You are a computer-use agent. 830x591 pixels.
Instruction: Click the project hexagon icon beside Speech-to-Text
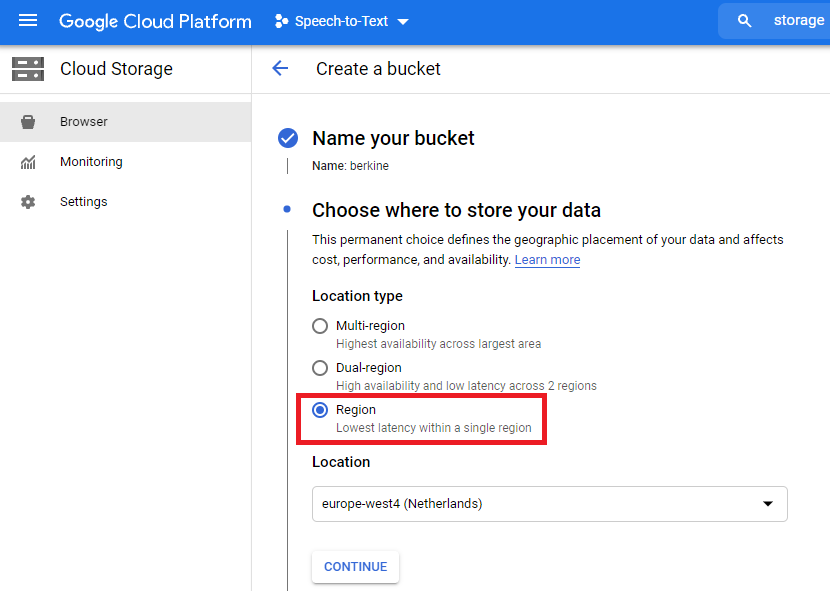(281, 21)
